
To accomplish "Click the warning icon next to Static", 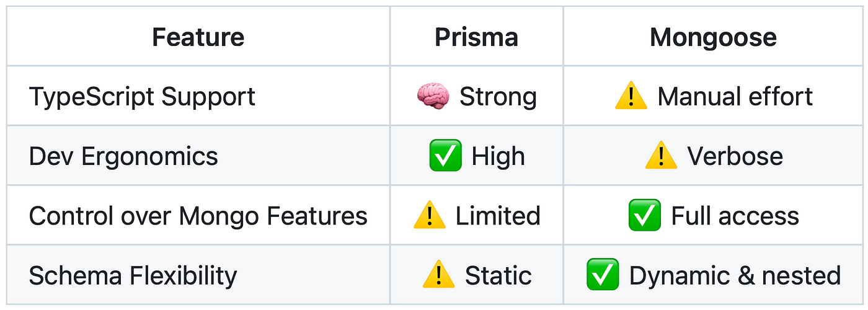I will pyautogui.click(x=439, y=275).
